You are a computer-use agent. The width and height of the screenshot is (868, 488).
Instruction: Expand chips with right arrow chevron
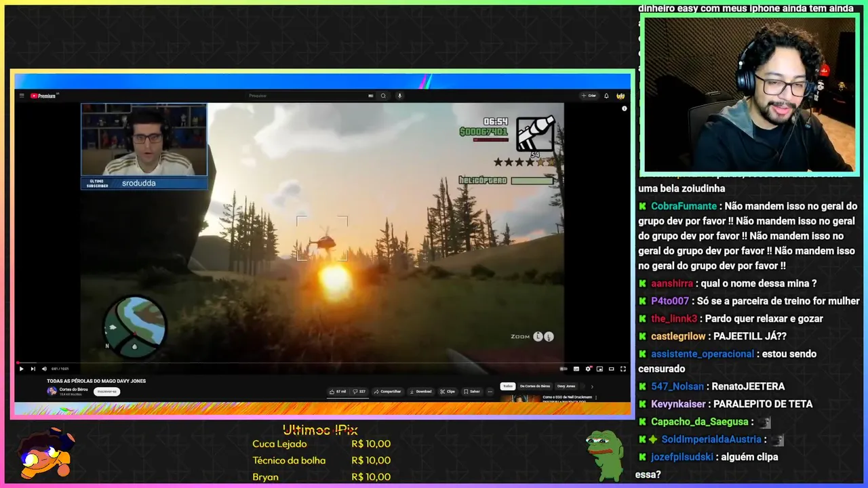tap(591, 386)
